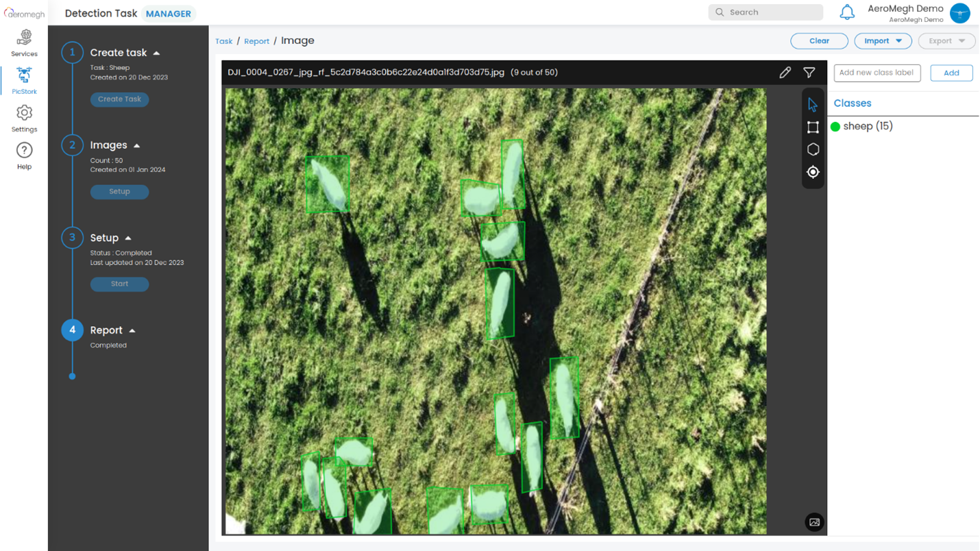Open the Help sidebar item
The height and width of the screenshot is (551, 980).
click(24, 156)
